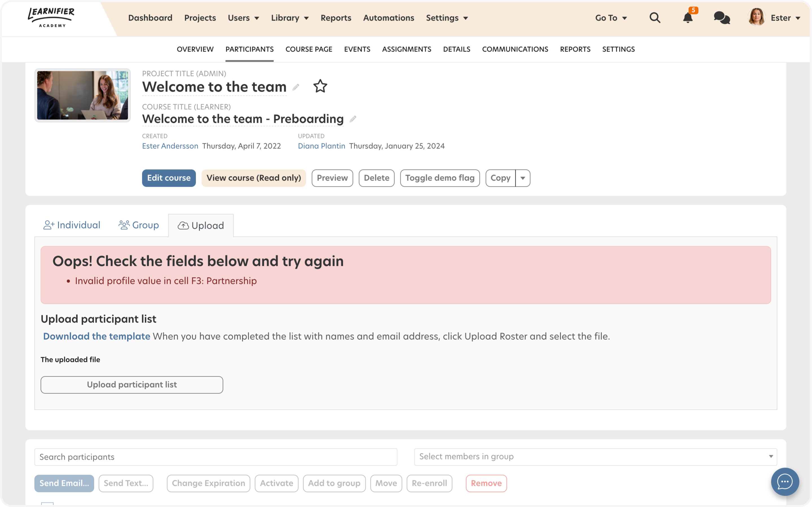Switch to the Course Page tab
Image resolution: width=812 pixels, height=507 pixels.
click(309, 49)
